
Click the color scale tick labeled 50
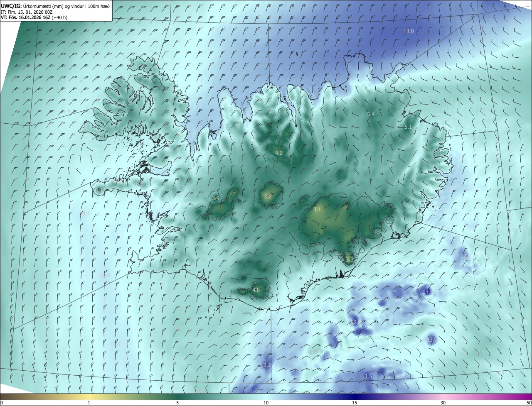tap(529, 403)
